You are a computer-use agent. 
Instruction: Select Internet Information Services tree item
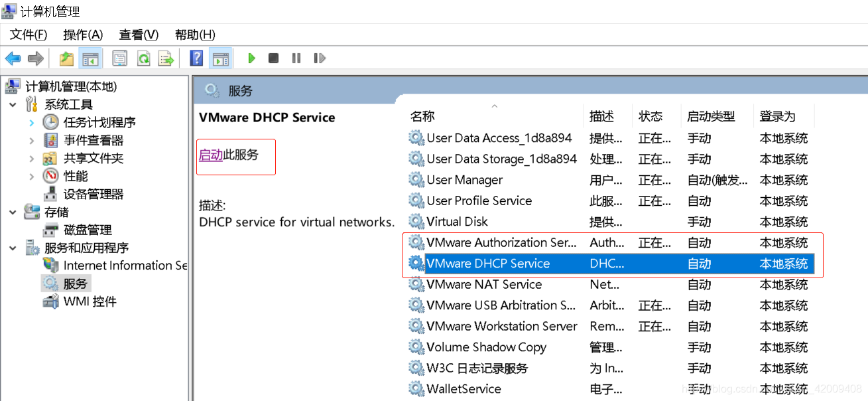pos(125,266)
